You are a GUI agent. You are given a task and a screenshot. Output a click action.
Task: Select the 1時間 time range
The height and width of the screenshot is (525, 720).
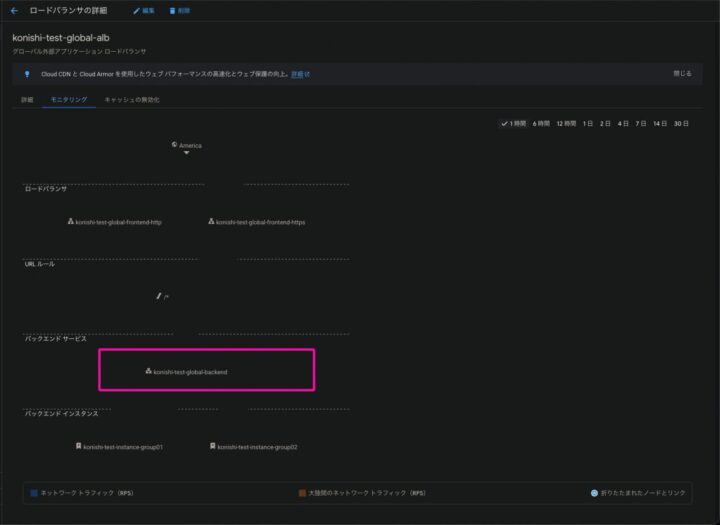tap(512, 123)
